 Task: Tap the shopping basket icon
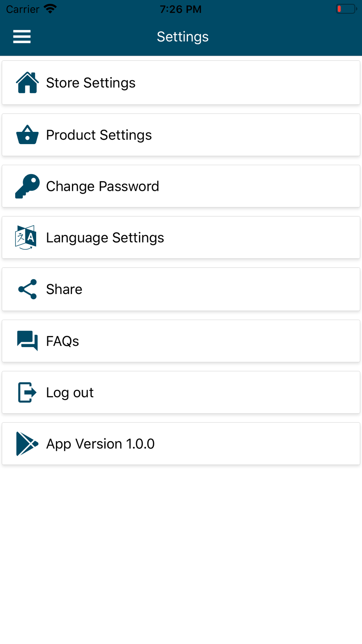click(x=27, y=135)
